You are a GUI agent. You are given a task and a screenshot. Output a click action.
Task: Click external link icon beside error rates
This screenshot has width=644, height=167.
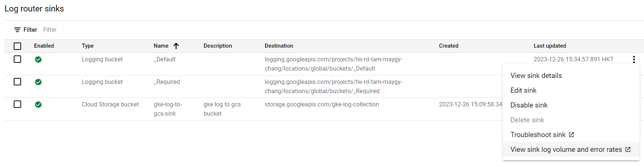(628, 150)
